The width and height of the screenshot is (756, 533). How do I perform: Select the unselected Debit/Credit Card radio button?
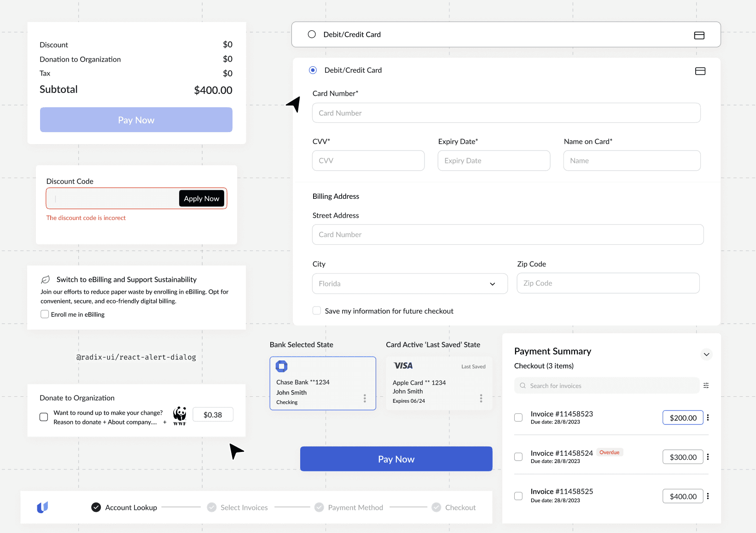(312, 35)
